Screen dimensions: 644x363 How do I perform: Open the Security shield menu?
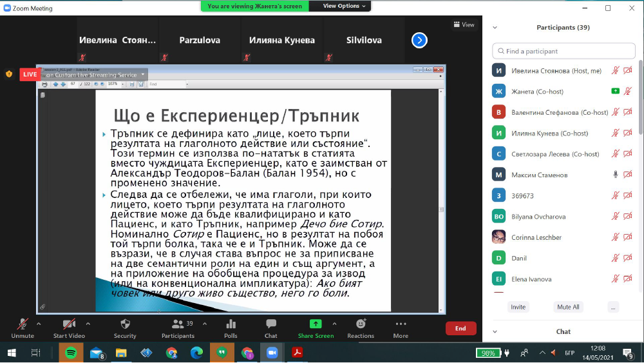tap(125, 328)
